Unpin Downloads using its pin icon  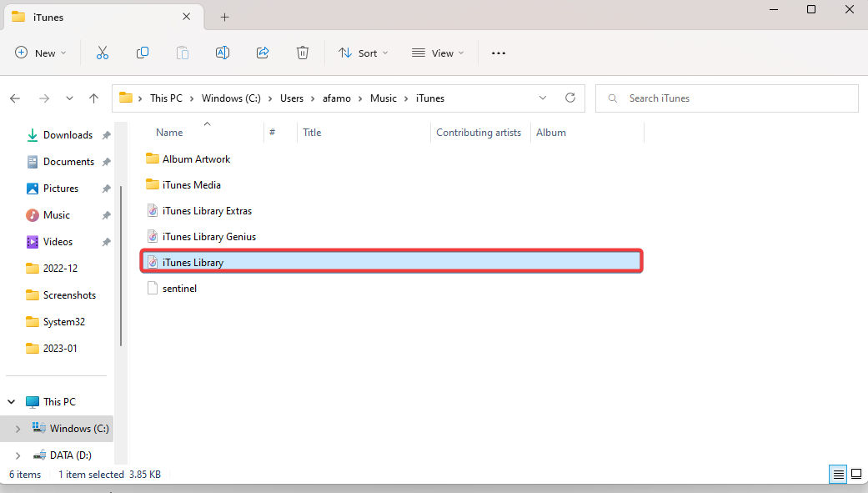106,135
